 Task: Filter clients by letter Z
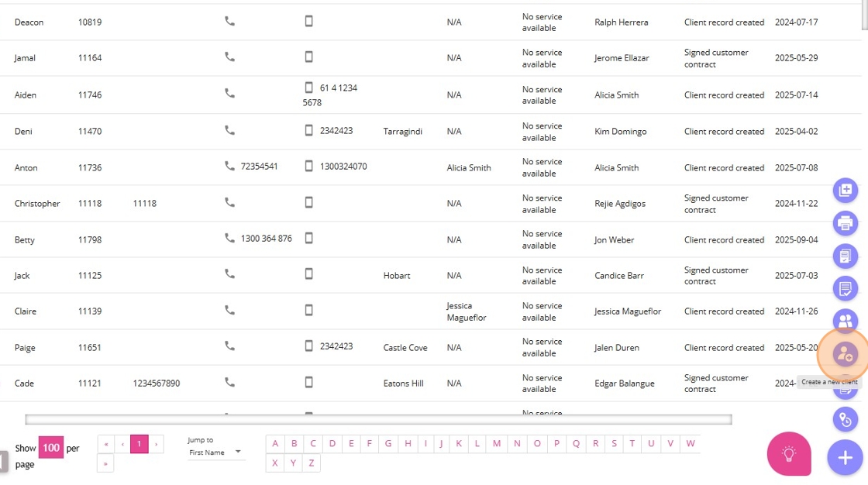(x=312, y=463)
